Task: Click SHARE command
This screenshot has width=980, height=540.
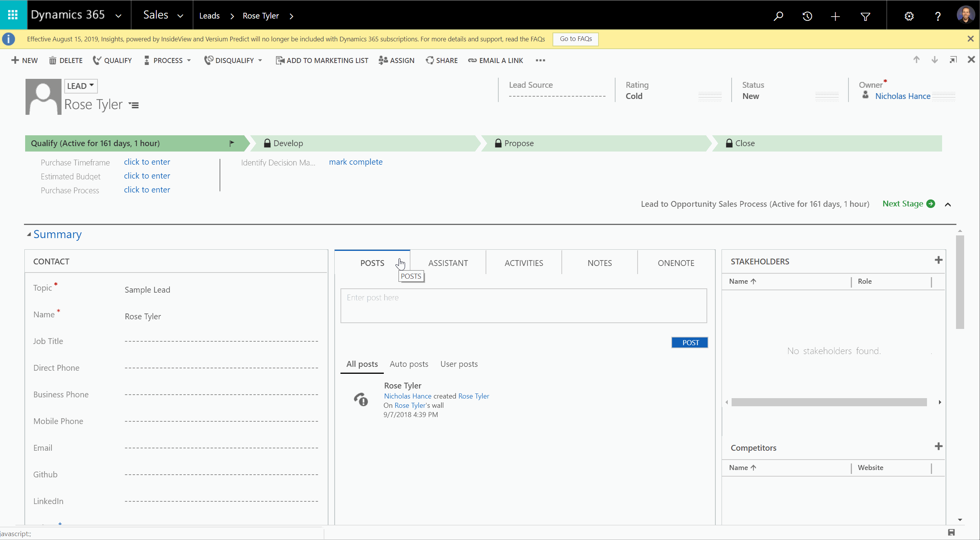Action: tap(442, 60)
